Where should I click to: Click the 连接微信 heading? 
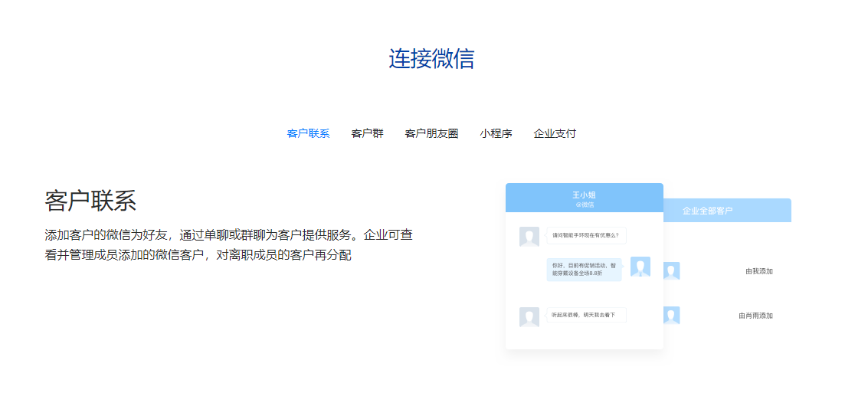click(x=431, y=59)
